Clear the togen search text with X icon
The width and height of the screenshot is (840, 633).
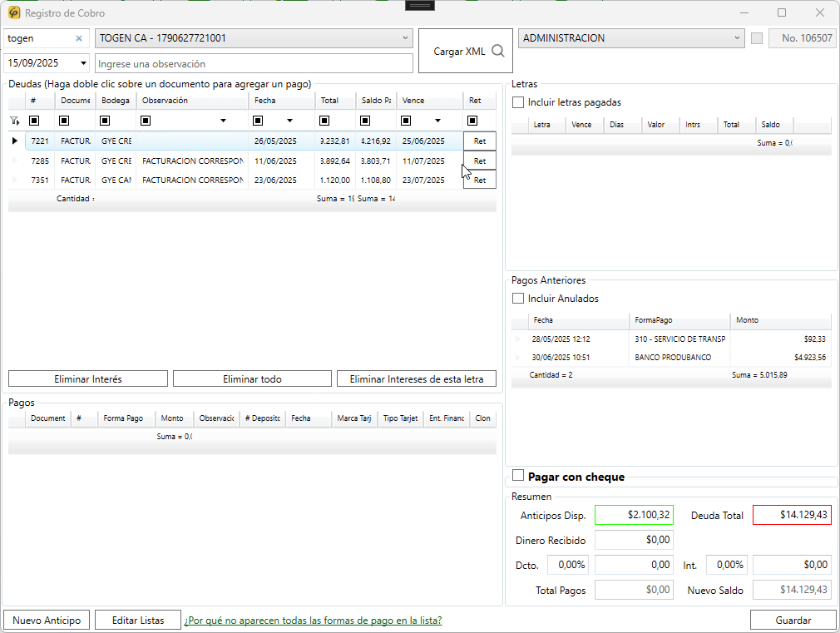[x=79, y=38]
